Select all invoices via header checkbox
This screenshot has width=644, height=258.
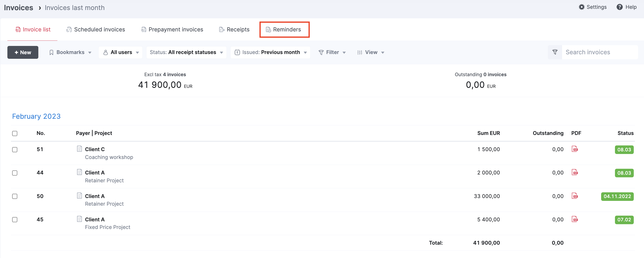point(15,133)
